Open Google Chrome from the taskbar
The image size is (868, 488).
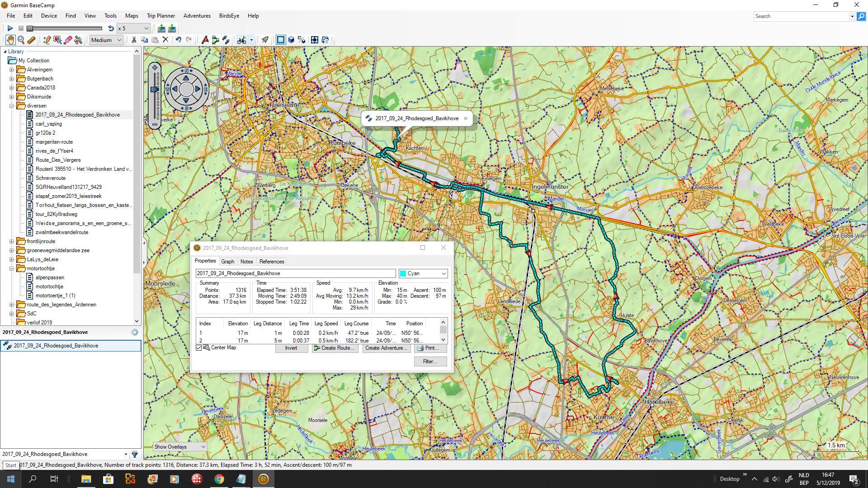pyautogui.click(x=219, y=479)
